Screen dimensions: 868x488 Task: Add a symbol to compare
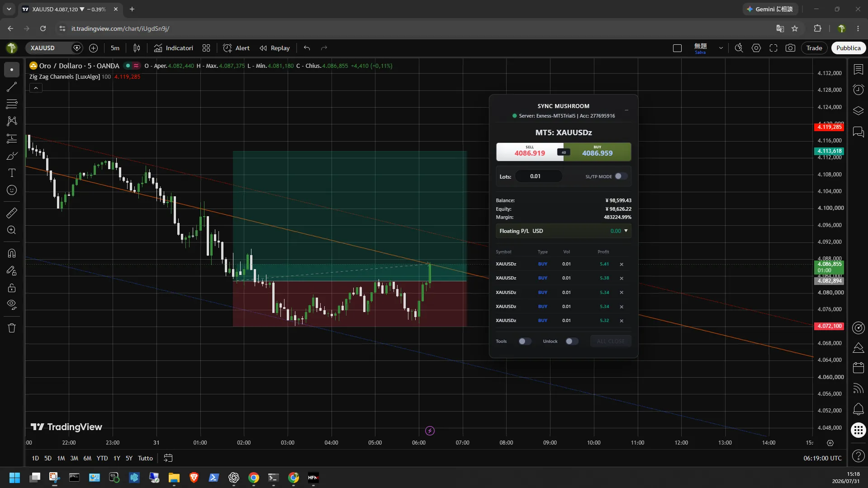tap(93, 48)
